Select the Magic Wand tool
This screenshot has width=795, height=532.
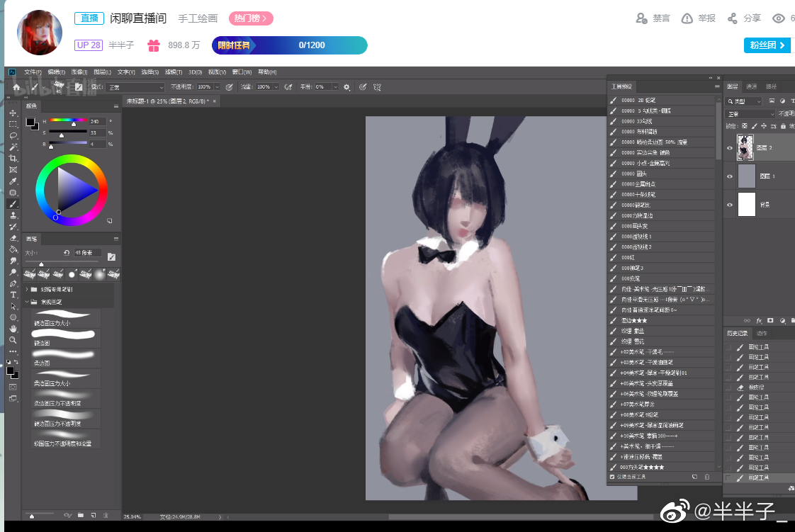(x=13, y=147)
